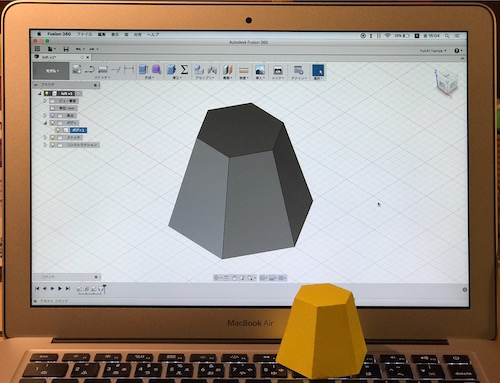The image size is (500, 383).
Task: Jump to timeline start button
Action: pos(37,289)
